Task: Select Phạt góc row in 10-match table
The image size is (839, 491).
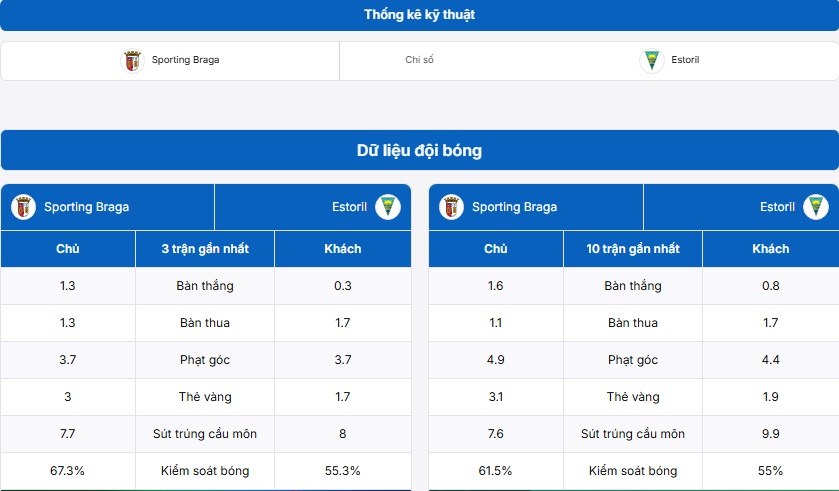Action: point(633,360)
